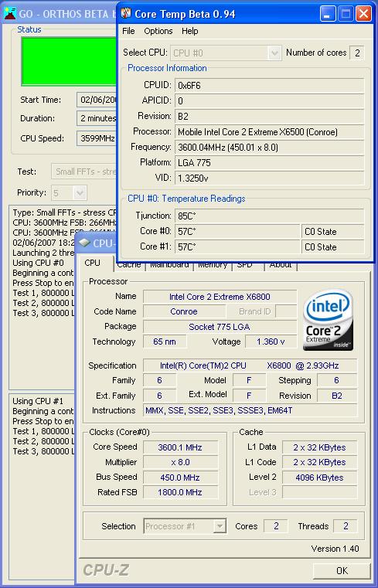Switch to the Mainboard tab in CPU-Z
378x588 pixels.
coord(169,265)
